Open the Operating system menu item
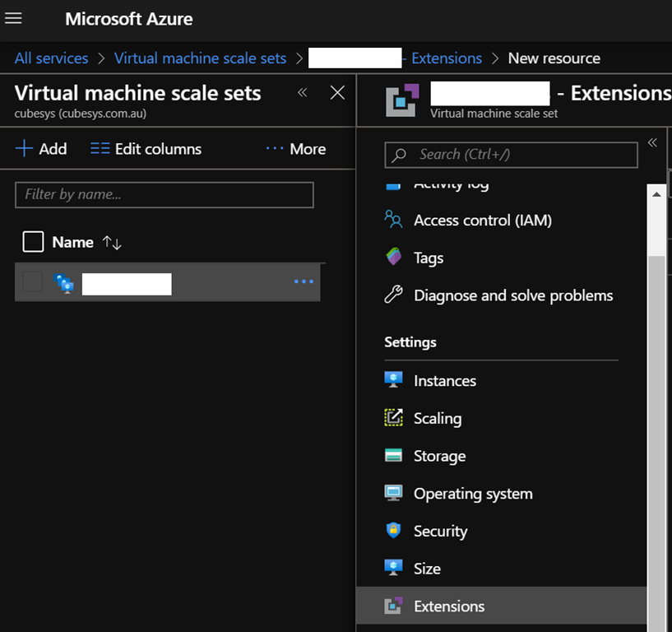The image size is (672, 632). [473, 494]
